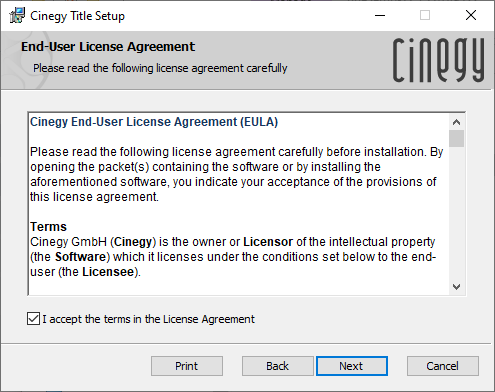
Task: Minimize the Cinegy Title Setup window
Action: click(x=380, y=15)
